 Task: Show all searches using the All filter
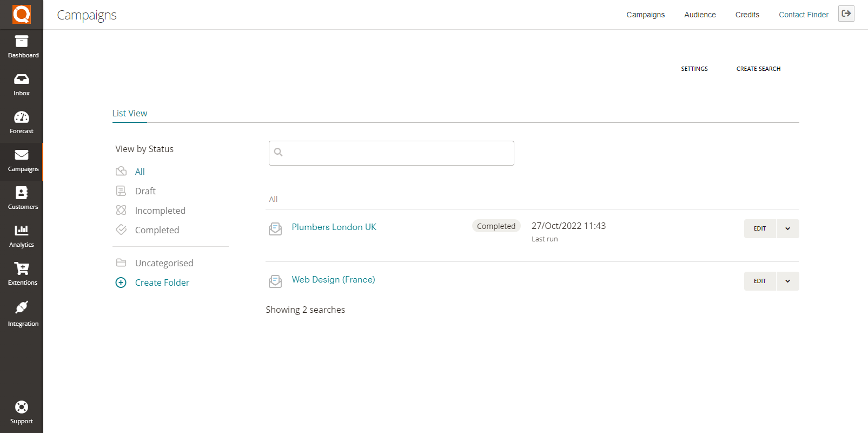coord(140,171)
